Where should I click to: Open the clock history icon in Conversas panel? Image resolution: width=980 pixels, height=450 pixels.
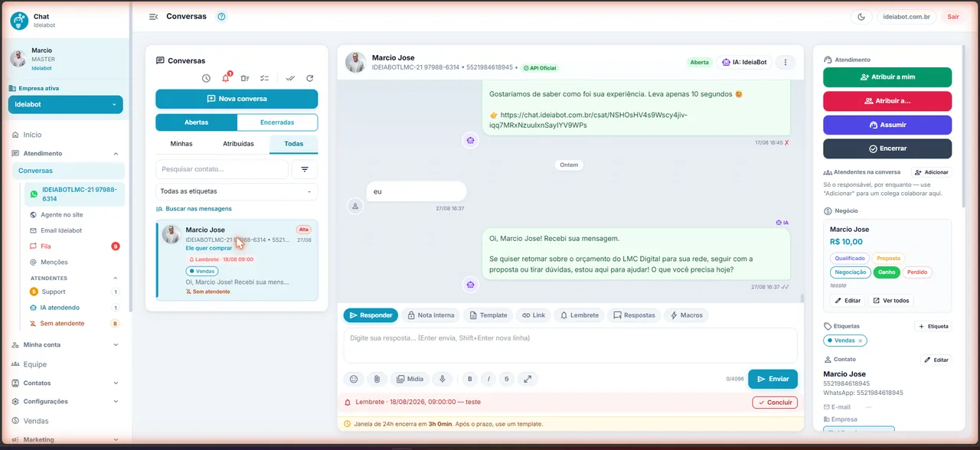pos(206,78)
